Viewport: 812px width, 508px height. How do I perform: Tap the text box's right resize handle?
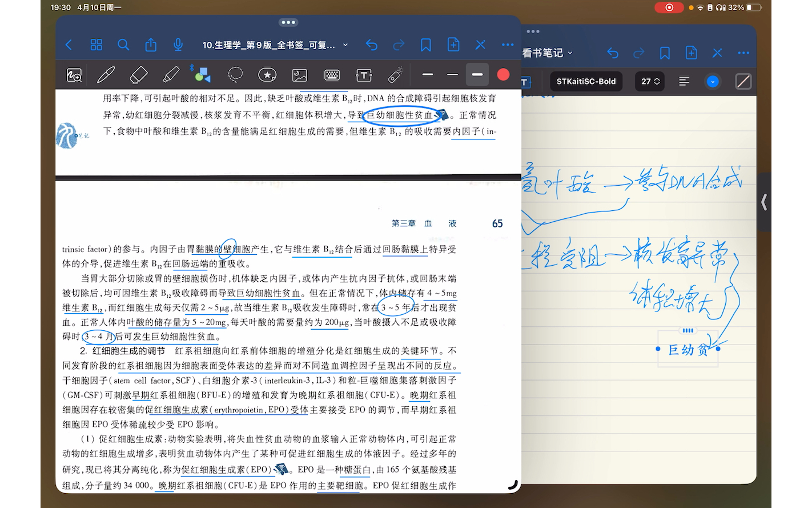coord(718,349)
